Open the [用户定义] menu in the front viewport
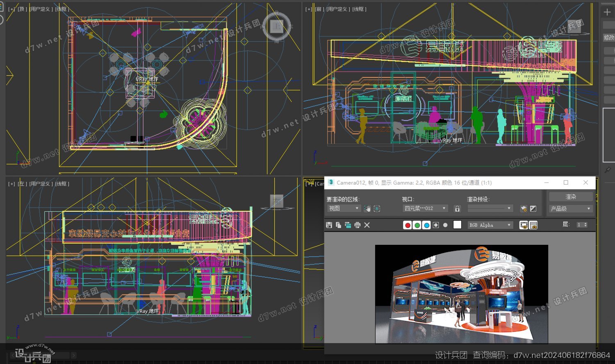 point(338,9)
